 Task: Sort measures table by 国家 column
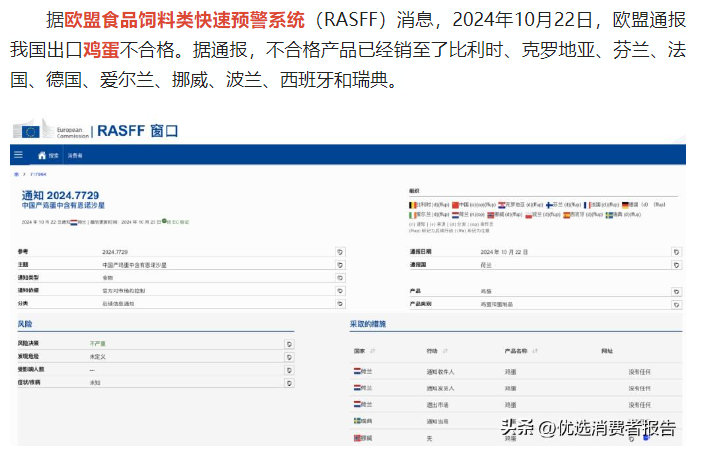(372, 351)
